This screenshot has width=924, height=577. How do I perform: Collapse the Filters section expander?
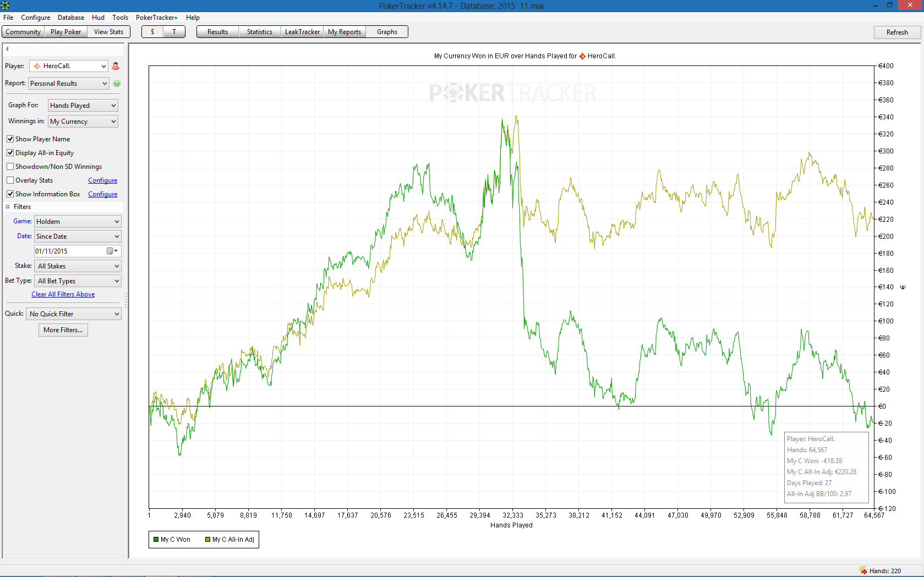(x=8, y=207)
